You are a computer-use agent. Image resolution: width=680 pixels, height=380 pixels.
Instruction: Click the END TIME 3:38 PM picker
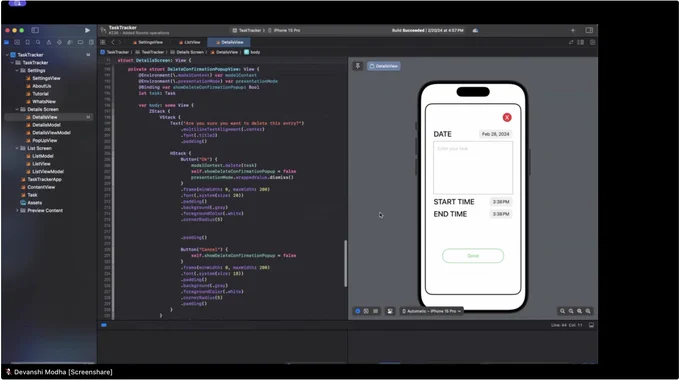(x=500, y=214)
